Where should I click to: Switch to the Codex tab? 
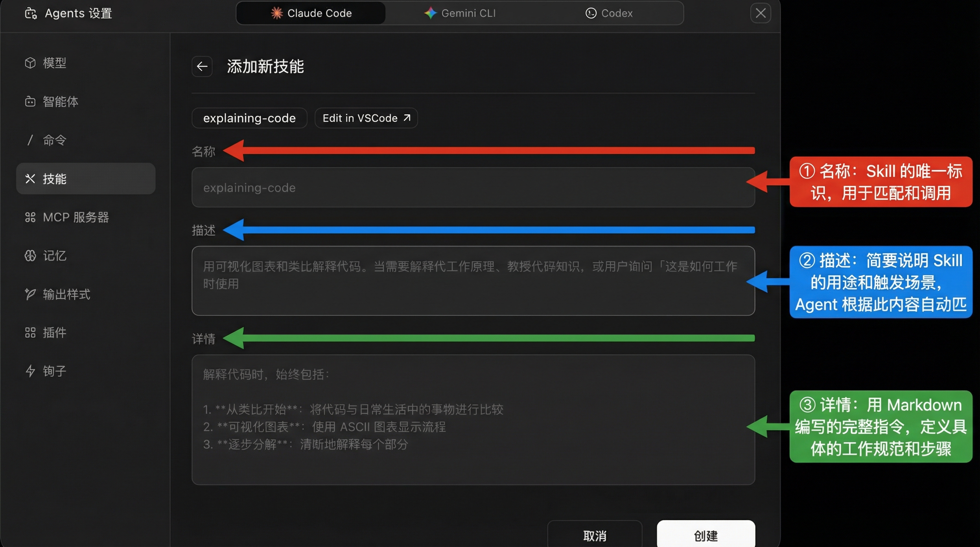pos(609,13)
